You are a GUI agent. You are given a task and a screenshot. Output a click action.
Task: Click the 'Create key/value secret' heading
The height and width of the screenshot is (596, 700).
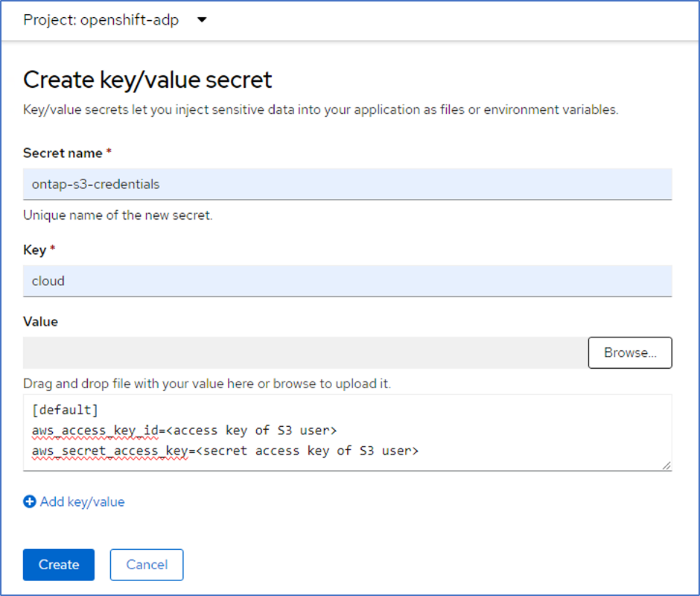point(147,79)
